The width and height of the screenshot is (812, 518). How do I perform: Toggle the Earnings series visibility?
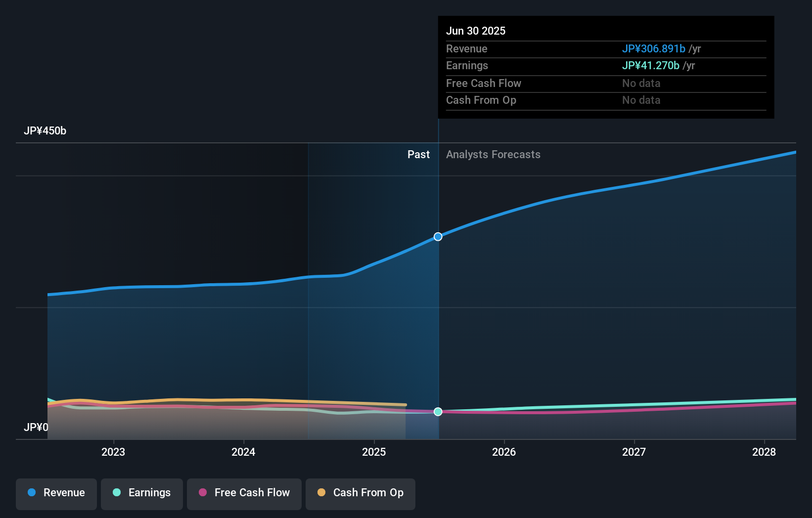(x=142, y=494)
